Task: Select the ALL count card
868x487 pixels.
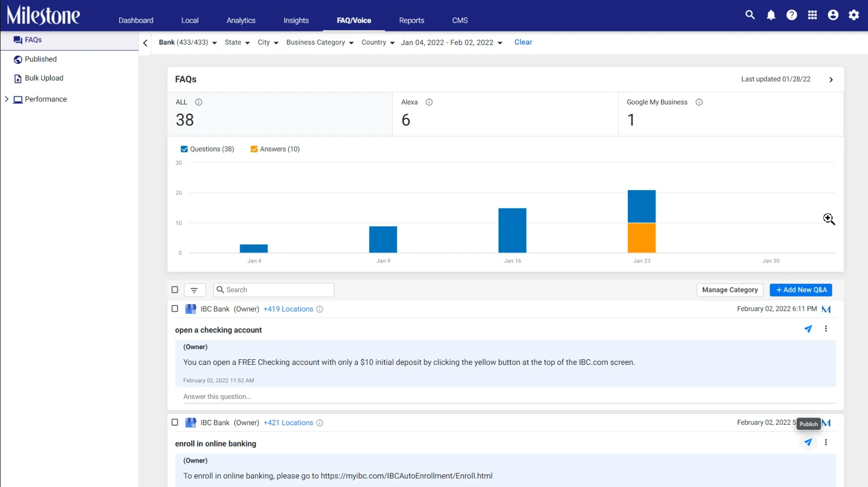Action: (x=280, y=114)
